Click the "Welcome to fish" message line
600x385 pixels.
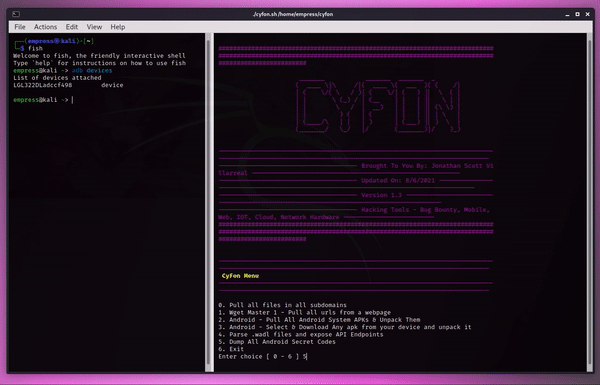(x=99, y=56)
